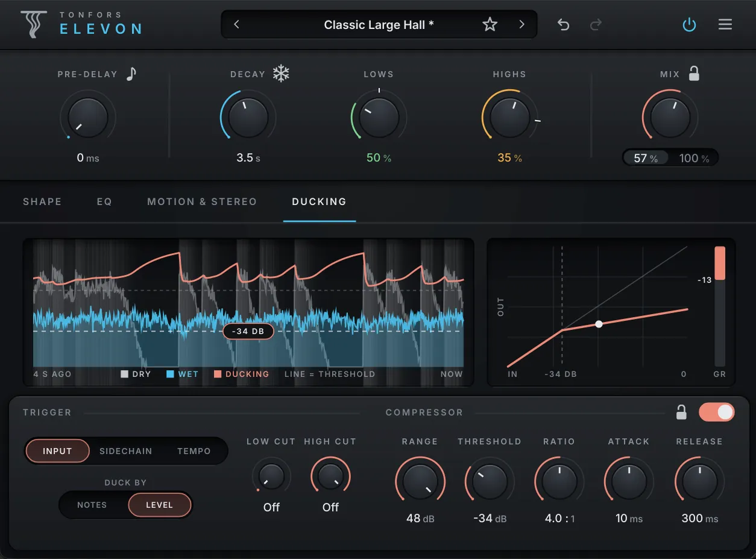This screenshot has width=756, height=559.
Task: Toggle the plugin power button
Action: (x=689, y=25)
